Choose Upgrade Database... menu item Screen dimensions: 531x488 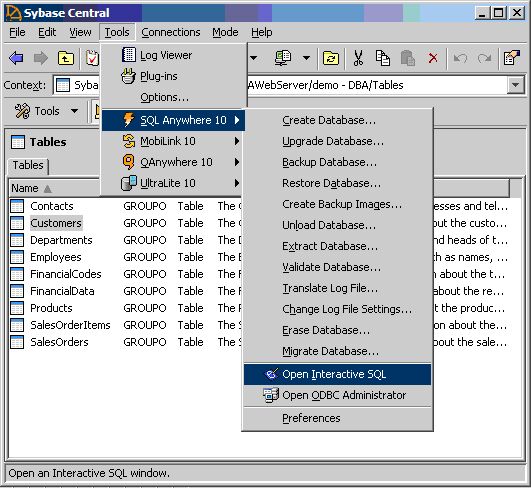pyautogui.click(x=337, y=141)
